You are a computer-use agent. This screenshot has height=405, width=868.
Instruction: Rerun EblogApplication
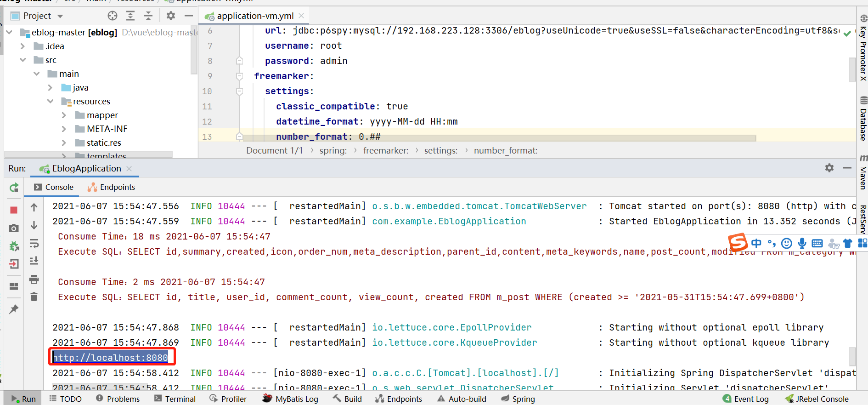[x=14, y=188]
